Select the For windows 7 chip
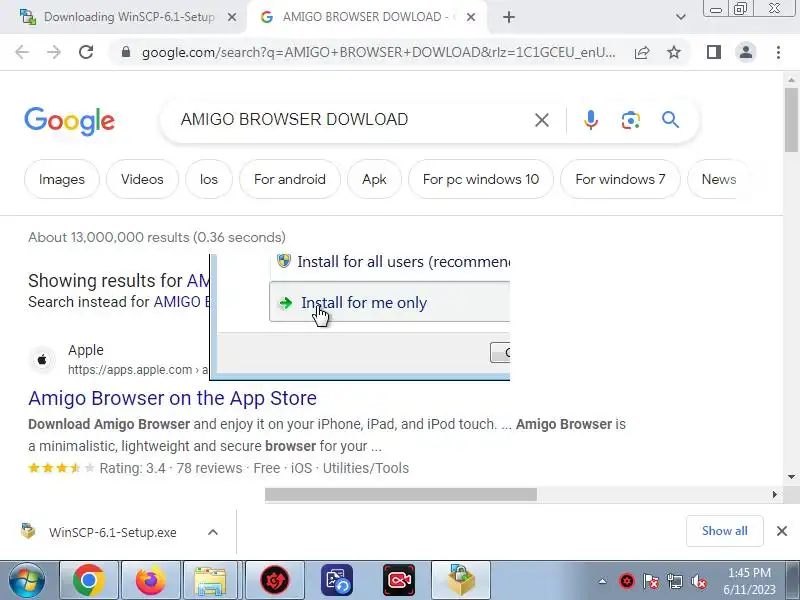Viewport: 800px width, 600px height. point(620,179)
